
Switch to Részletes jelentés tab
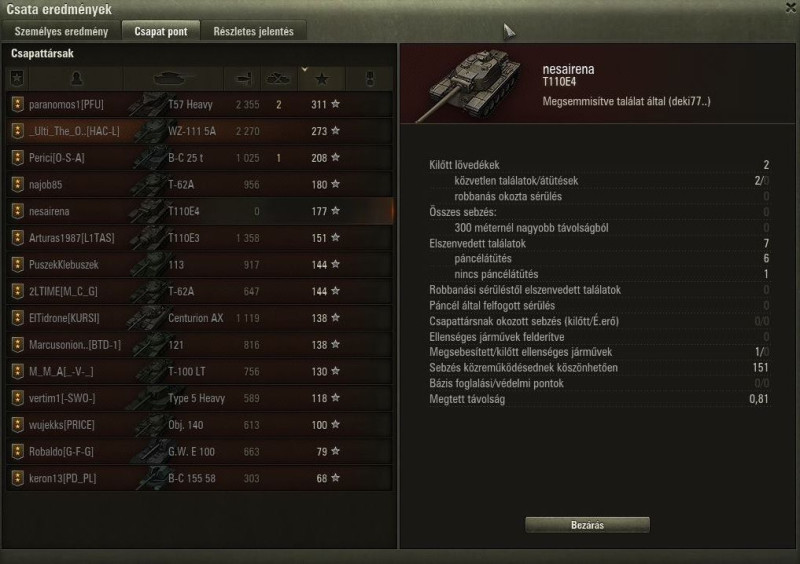[254, 31]
